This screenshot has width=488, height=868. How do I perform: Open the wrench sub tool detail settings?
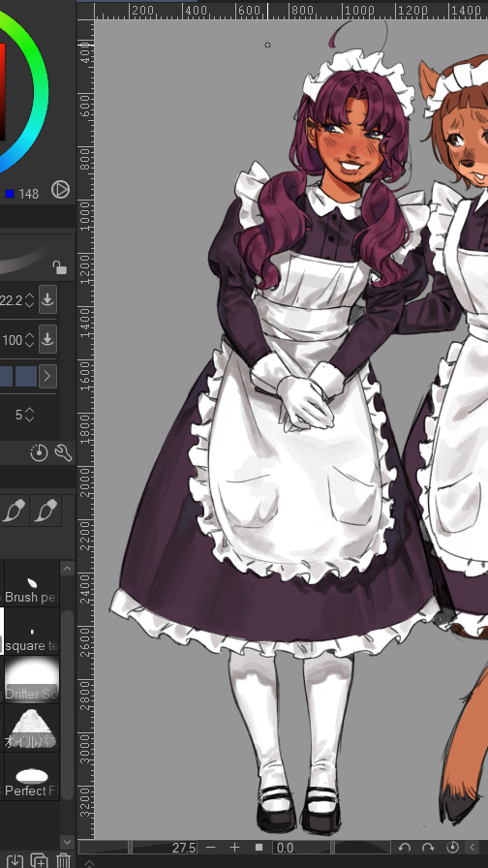(x=63, y=452)
